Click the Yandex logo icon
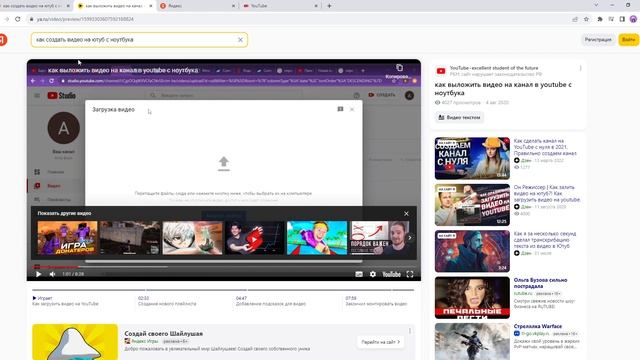This screenshot has height=360, width=640. point(2,40)
